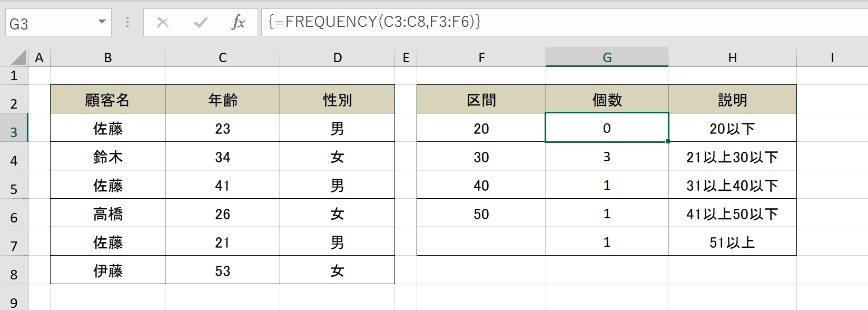868x310 pixels.
Task: Click the 区間 header cell
Action: [x=481, y=99]
